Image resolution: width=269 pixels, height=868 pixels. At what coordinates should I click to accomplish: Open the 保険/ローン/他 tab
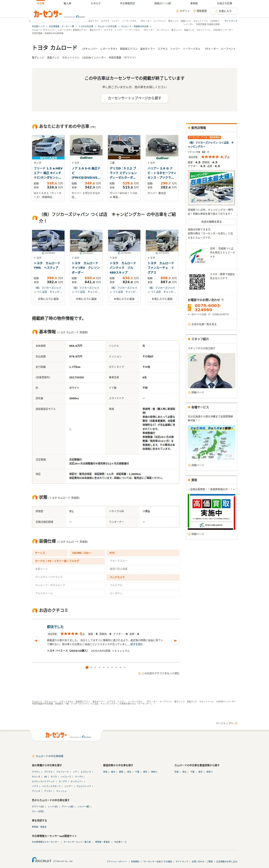tap(162, 3)
